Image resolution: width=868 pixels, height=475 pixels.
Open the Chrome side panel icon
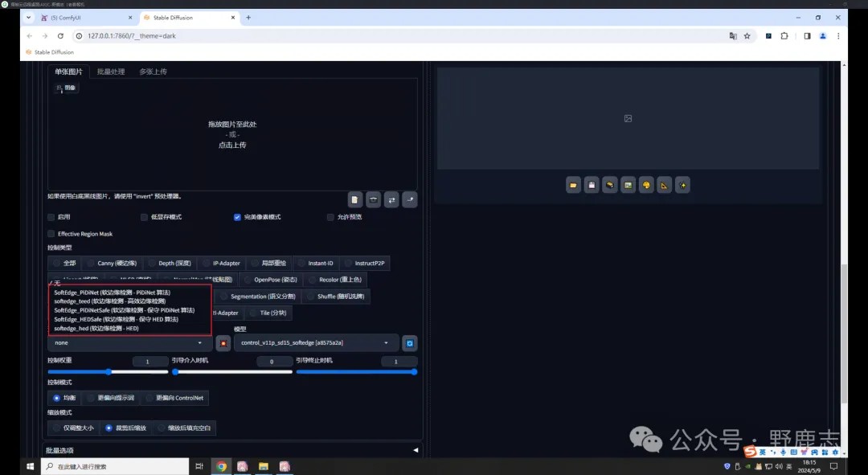(x=807, y=36)
